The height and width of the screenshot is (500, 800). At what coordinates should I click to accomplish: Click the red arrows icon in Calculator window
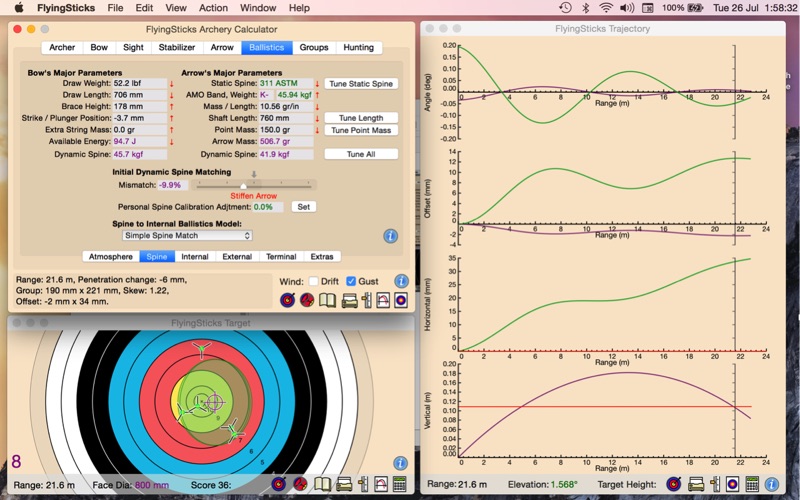(307, 300)
